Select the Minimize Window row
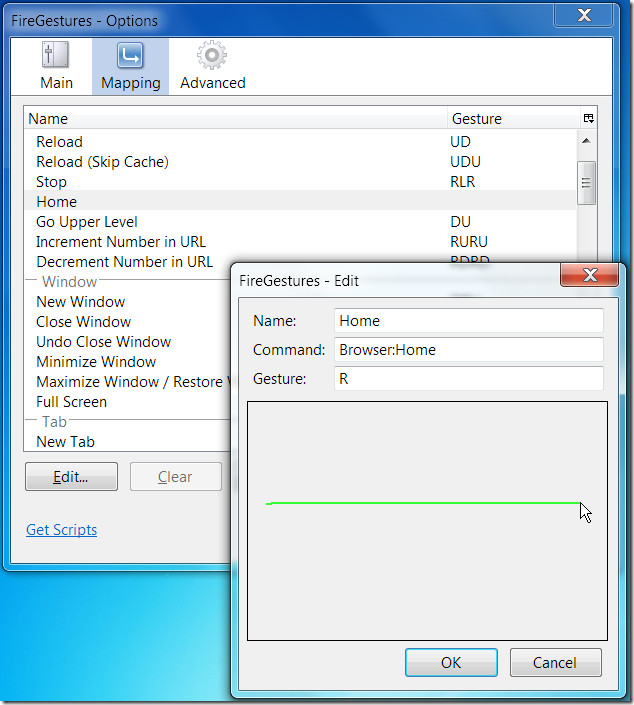The height and width of the screenshot is (705, 634). click(128, 362)
